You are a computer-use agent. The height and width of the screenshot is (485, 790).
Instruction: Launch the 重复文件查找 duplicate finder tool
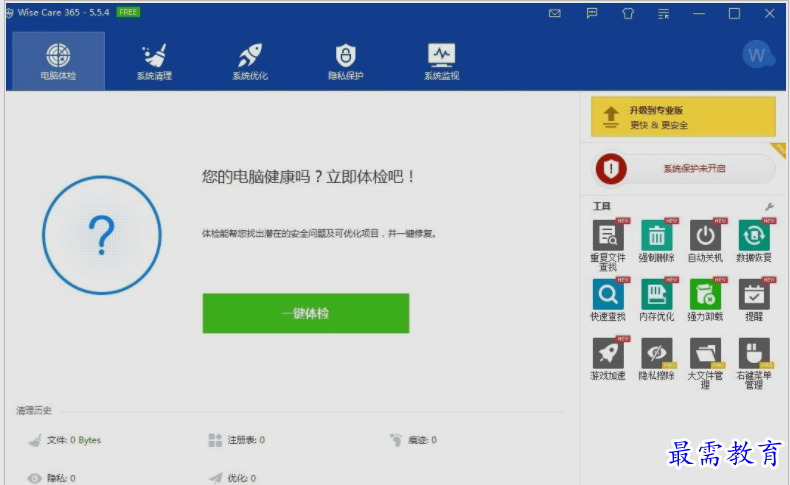(608, 245)
